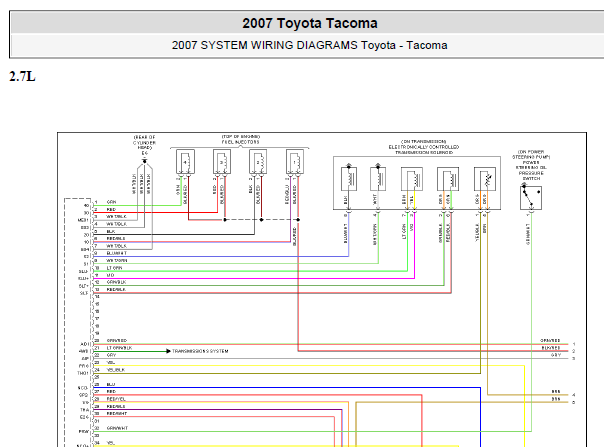Click the solenoid with ORG and GRN wires
The image size is (604, 447).
448,179
